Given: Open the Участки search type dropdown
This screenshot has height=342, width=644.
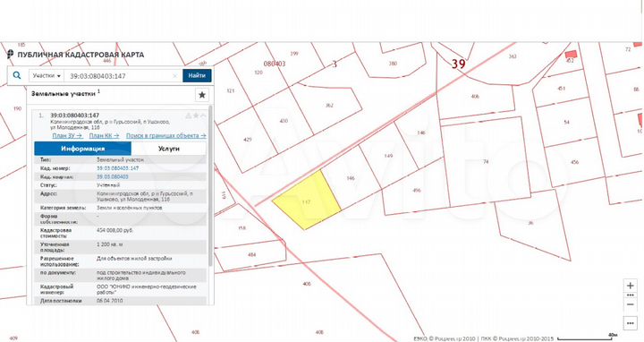Looking at the screenshot, I should pyautogui.click(x=47, y=76).
